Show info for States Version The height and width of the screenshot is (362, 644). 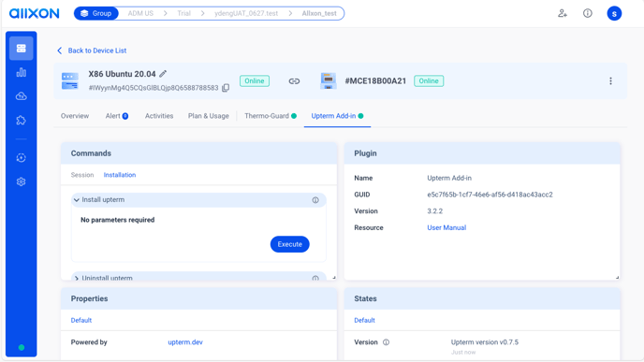386,342
